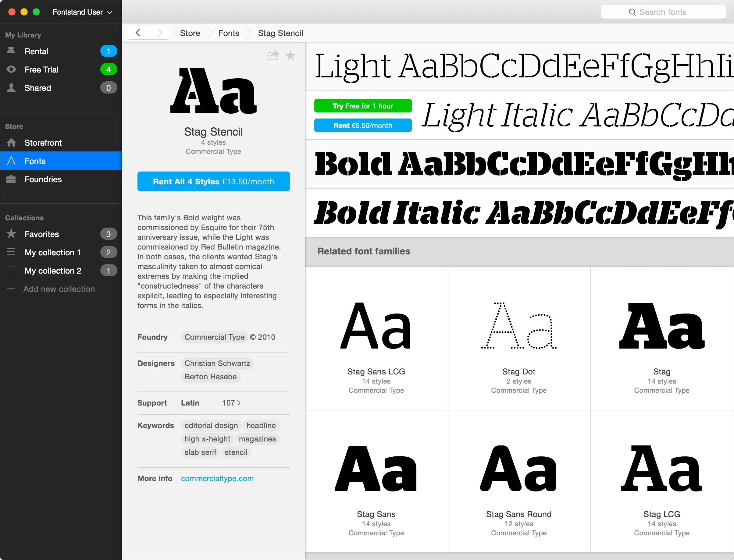Open Stag Sans LCG font family

click(376, 338)
